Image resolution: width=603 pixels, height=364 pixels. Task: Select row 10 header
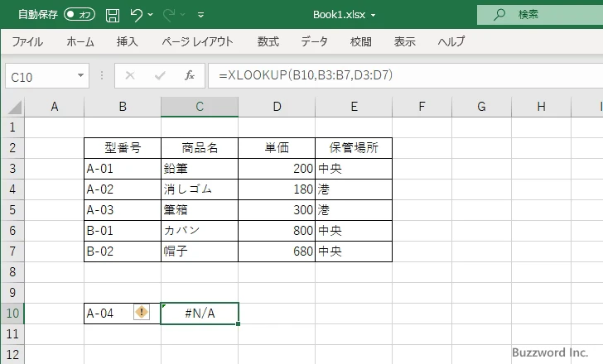coord(12,314)
